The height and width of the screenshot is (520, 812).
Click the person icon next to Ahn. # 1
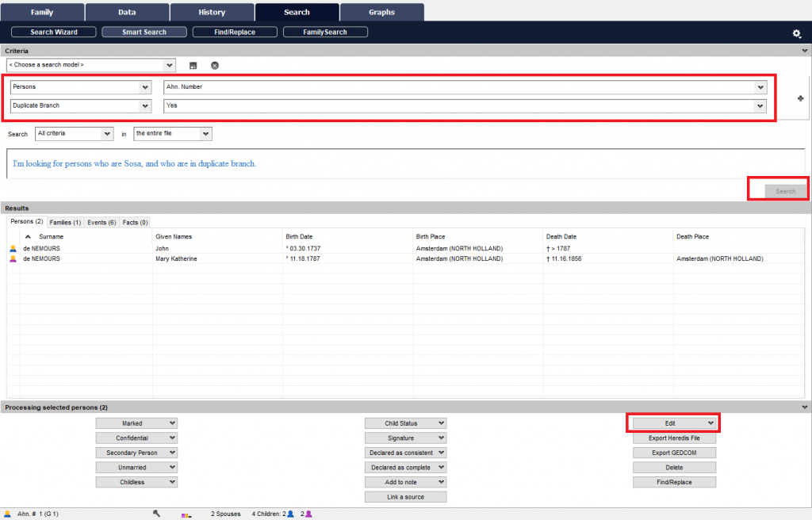click(6, 513)
